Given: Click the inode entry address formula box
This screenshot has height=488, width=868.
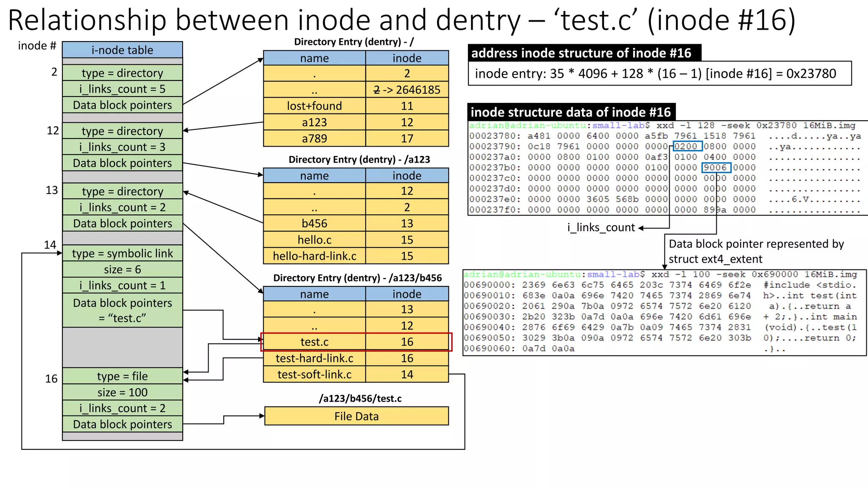Looking at the screenshot, I should click(659, 74).
